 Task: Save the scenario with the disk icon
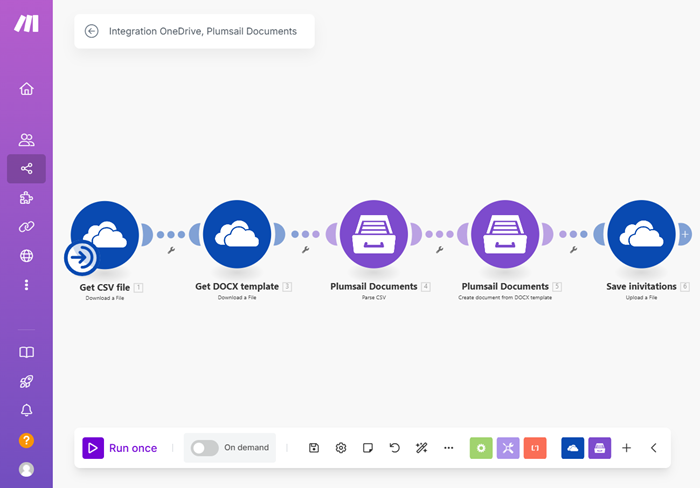tap(314, 448)
